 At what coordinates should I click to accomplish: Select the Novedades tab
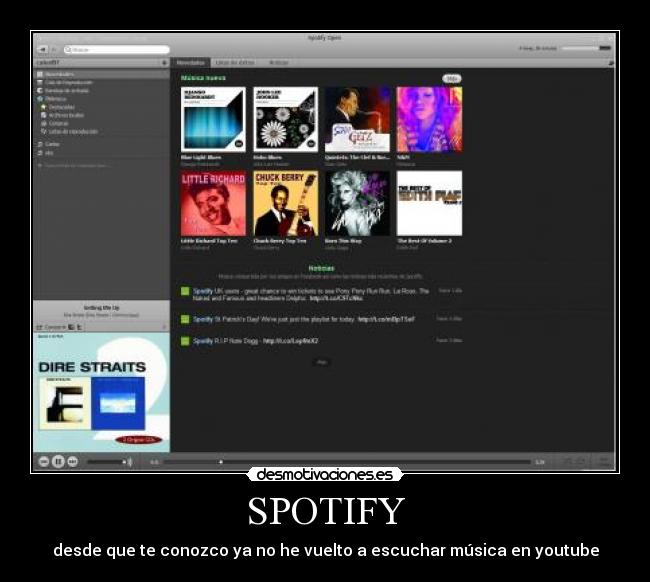pos(191,63)
